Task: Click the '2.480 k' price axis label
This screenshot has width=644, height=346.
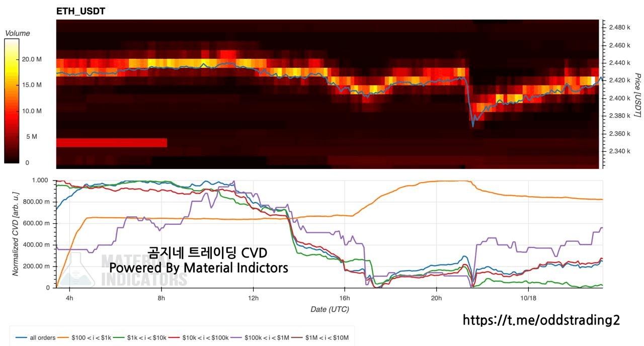Action: (x=619, y=27)
